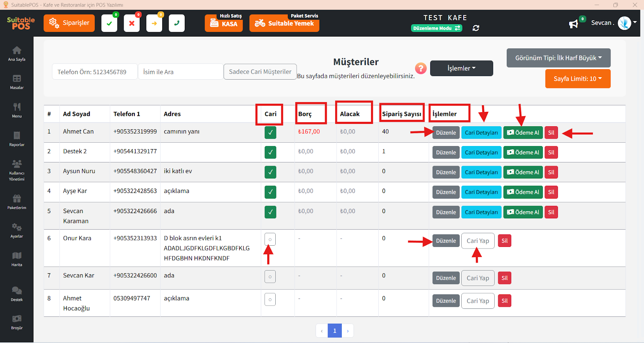Enable the Cari checkbox for Onur Kara

tap(270, 239)
